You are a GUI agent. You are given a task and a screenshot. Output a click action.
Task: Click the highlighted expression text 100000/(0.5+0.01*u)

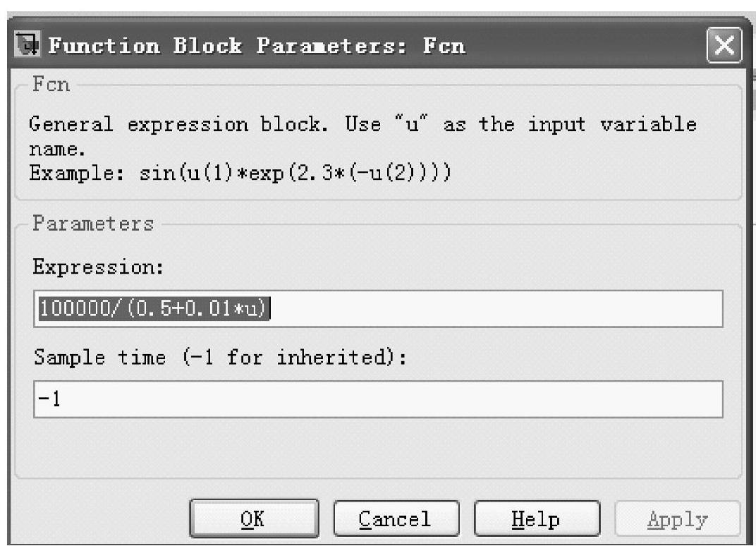tap(153, 309)
